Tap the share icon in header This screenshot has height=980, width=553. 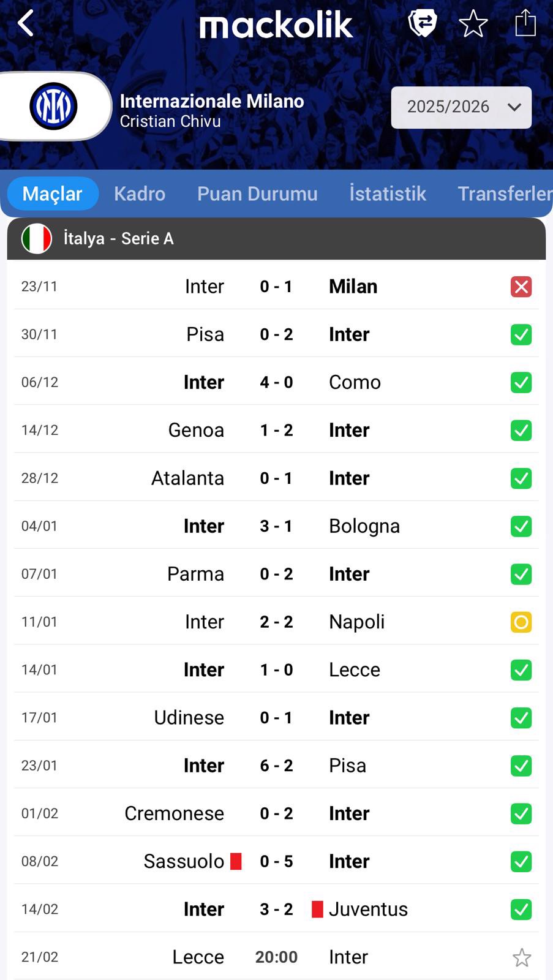tap(525, 24)
